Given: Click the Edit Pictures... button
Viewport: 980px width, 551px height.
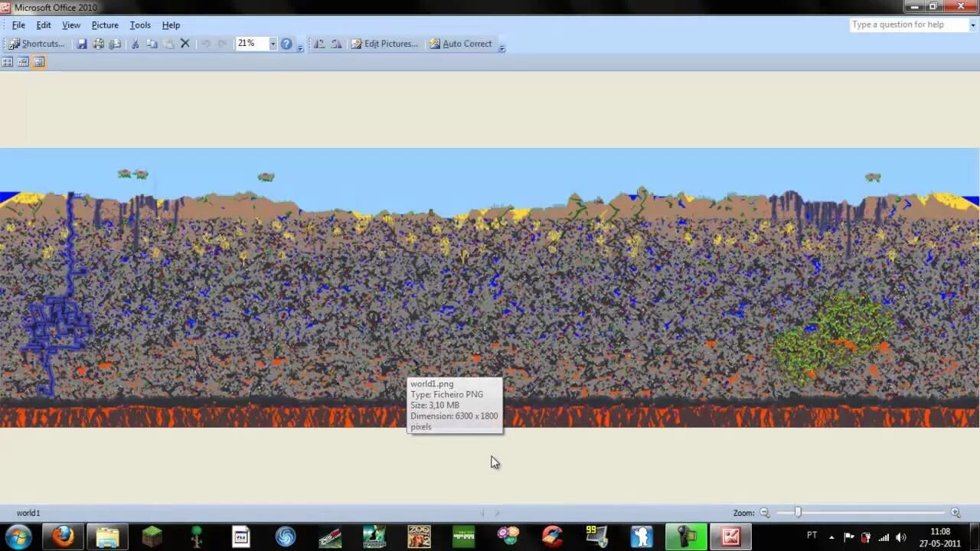Looking at the screenshot, I should [384, 44].
